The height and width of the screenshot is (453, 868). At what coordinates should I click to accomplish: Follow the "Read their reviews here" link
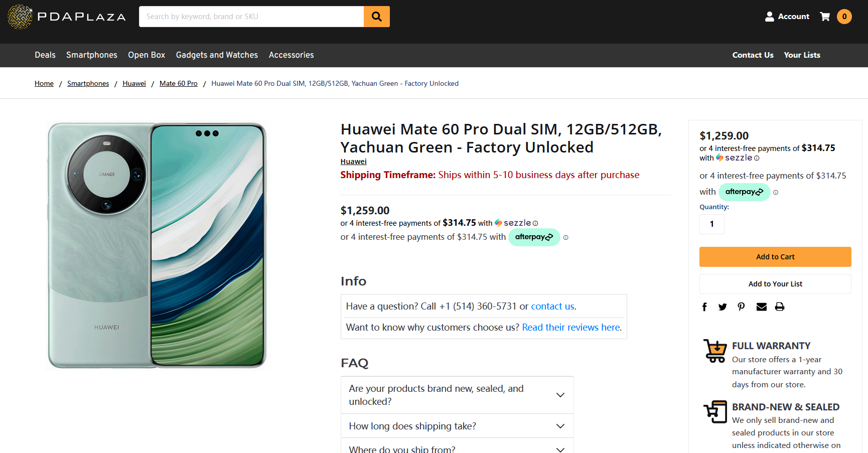571,328
